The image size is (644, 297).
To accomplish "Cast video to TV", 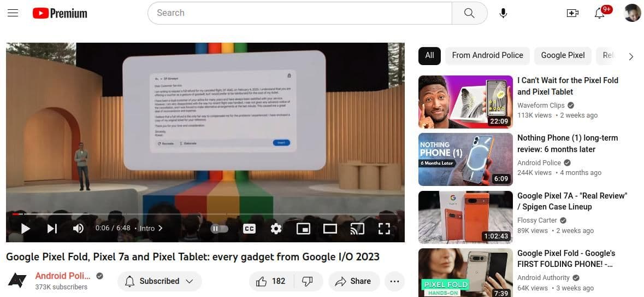I will pyautogui.click(x=357, y=228).
